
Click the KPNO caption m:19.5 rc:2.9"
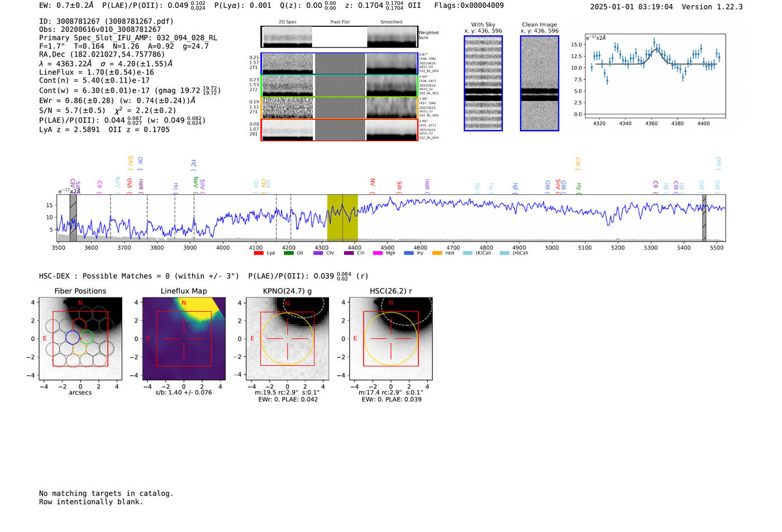pos(287,392)
